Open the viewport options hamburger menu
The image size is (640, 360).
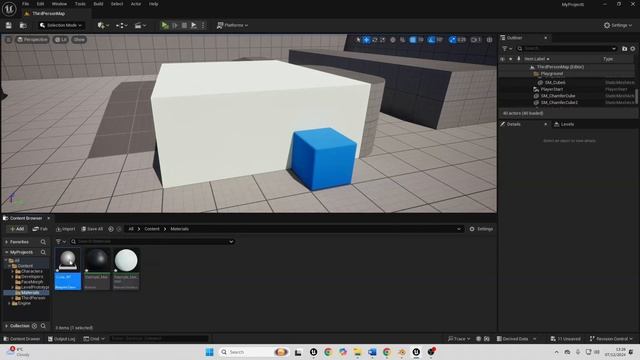(x=8, y=40)
